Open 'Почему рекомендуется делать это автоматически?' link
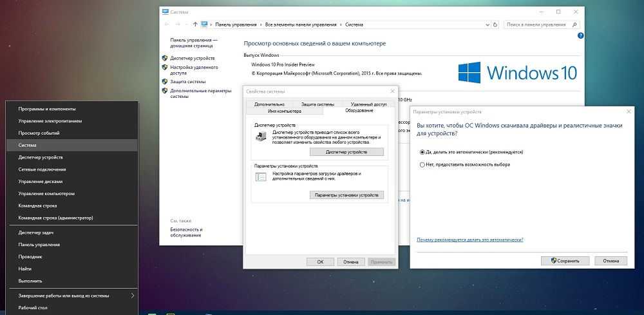The image size is (644, 315). pyautogui.click(x=470, y=240)
